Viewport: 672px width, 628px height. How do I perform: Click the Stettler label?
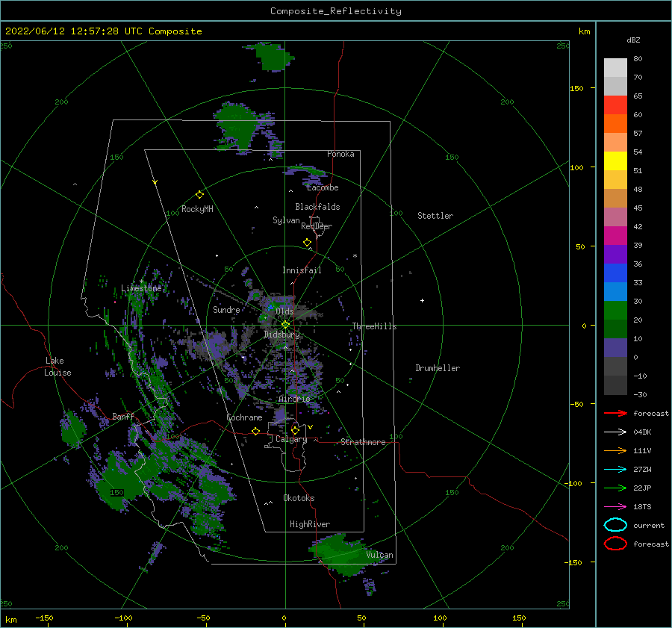pos(435,216)
